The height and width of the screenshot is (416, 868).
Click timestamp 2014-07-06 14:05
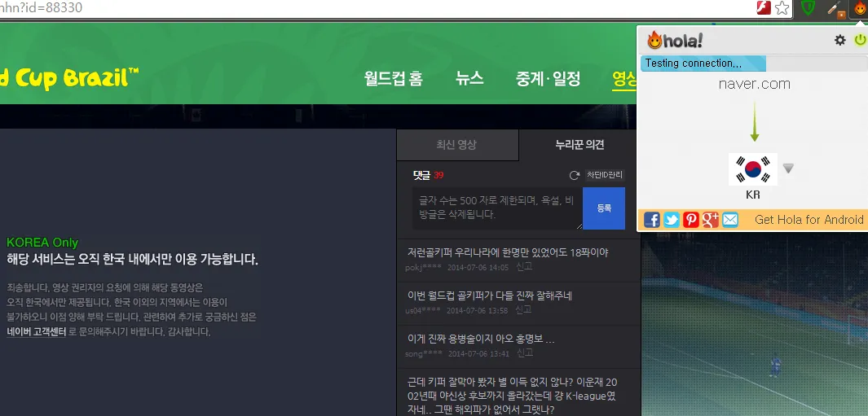click(x=477, y=267)
